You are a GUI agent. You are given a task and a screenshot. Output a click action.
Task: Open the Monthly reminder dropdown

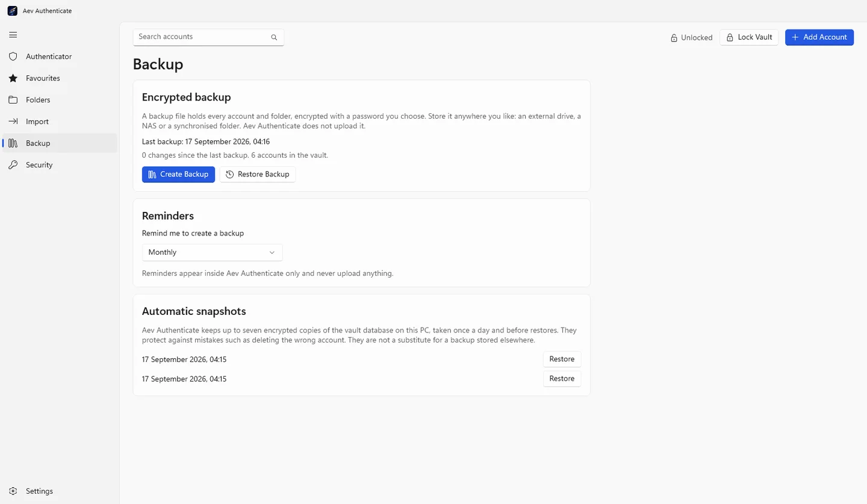(x=212, y=252)
